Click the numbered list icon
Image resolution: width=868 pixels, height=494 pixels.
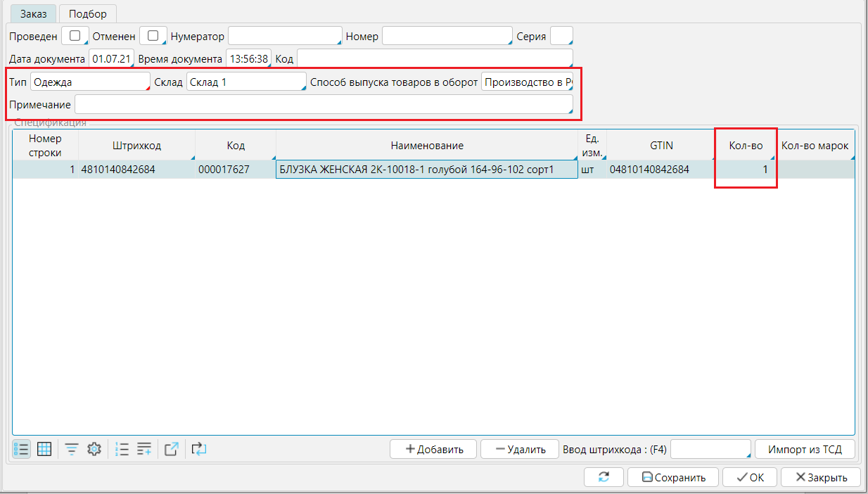(x=122, y=449)
